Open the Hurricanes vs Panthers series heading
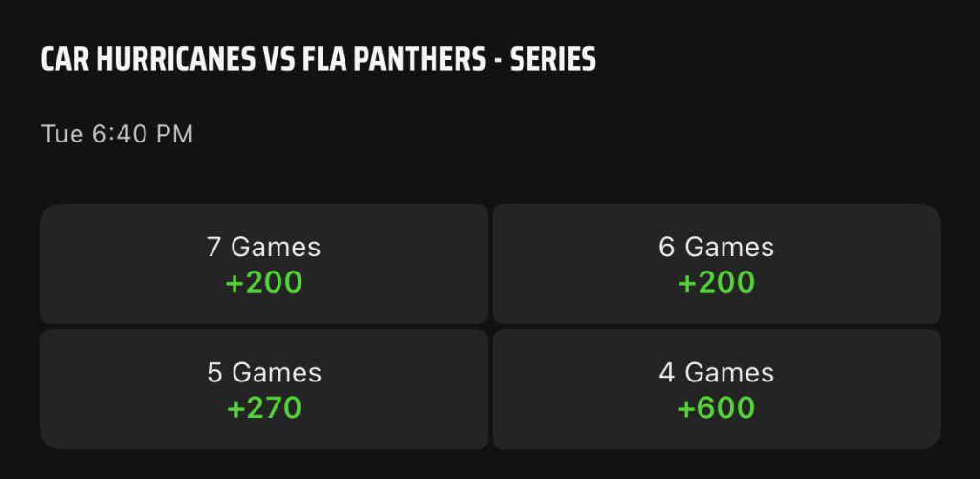 click(318, 60)
